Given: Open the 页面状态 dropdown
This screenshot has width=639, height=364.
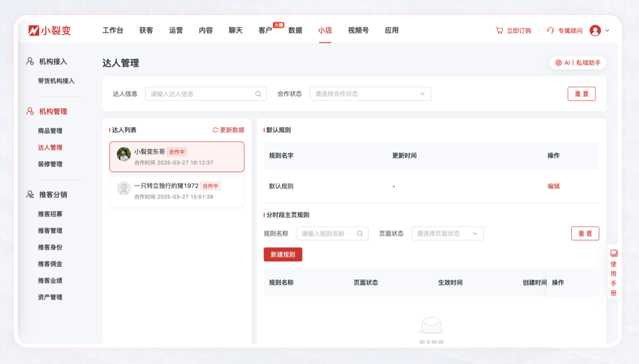Looking at the screenshot, I should 447,233.
